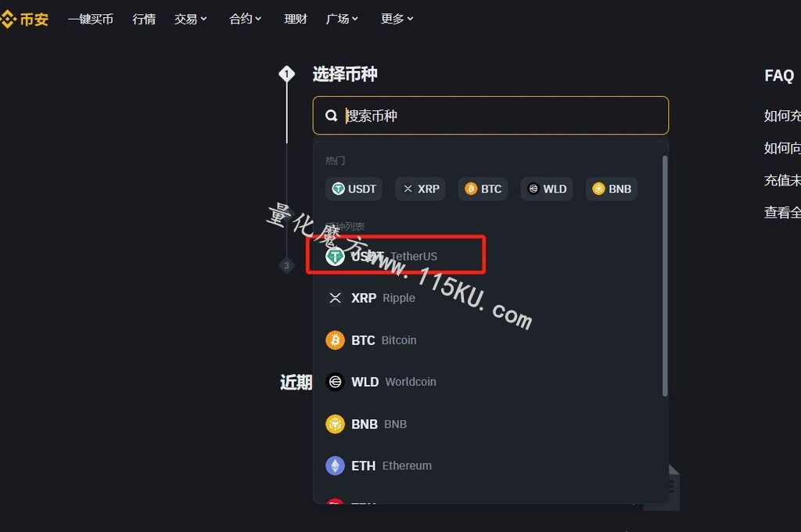
Task: Choose BTC Bitcoin from coin list
Action: coord(490,340)
